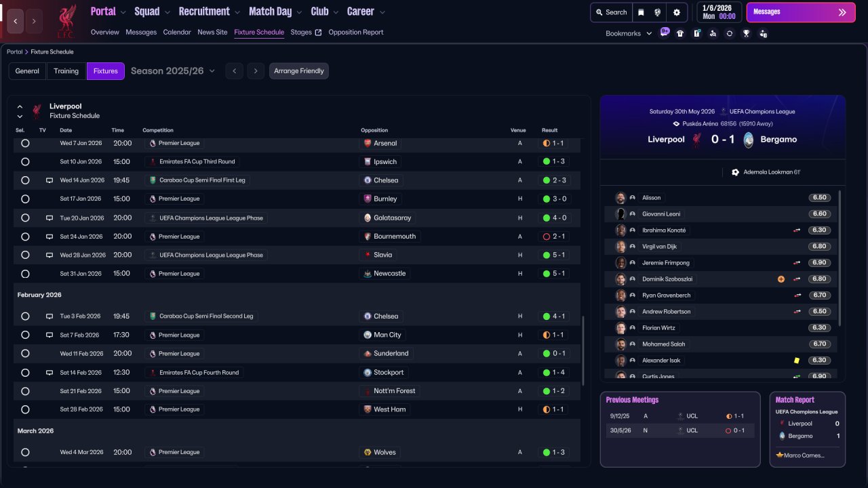
Task: Open the Match Report panel
Action: click(808, 429)
